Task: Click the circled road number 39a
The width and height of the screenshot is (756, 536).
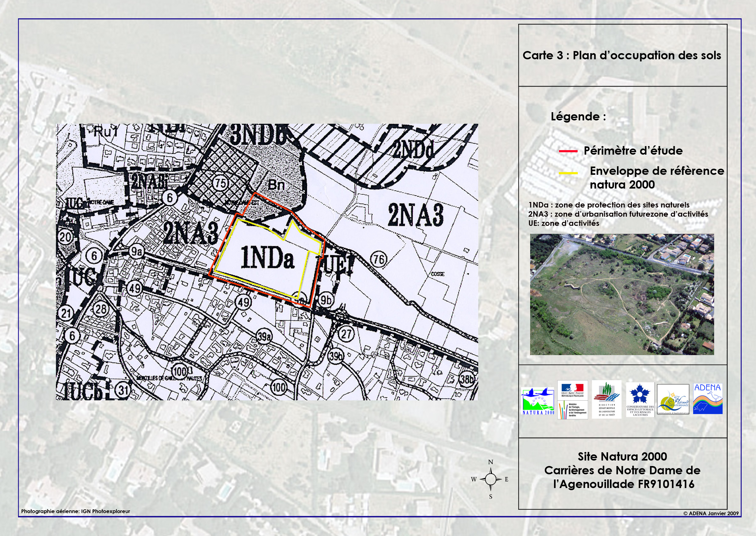Action: [264, 337]
